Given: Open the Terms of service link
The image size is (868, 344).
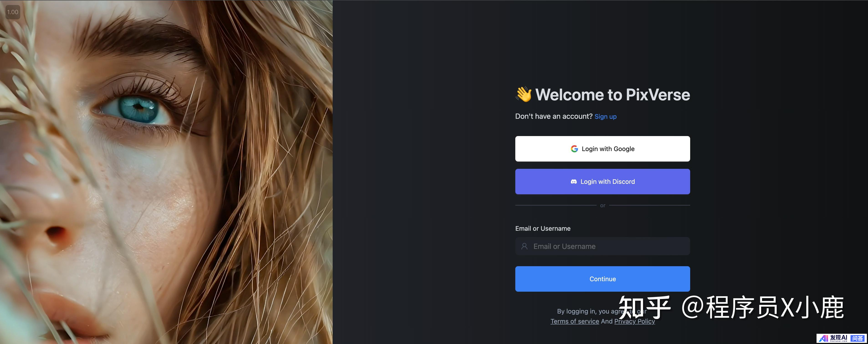Looking at the screenshot, I should [575, 321].
